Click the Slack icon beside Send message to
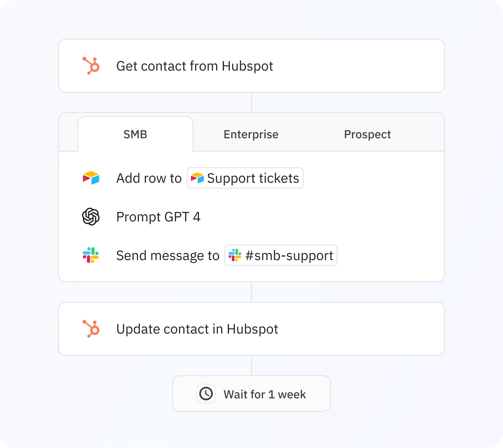 tap(91, 256)
